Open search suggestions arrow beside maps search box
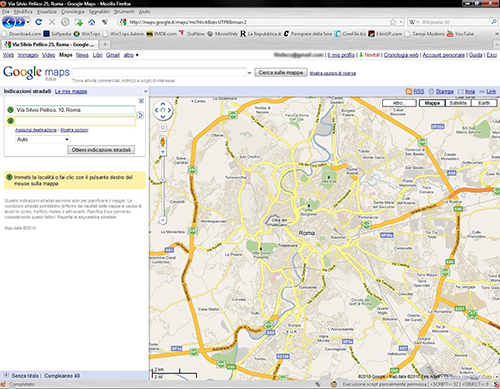 pyautogui.click(x=249, y=73)
